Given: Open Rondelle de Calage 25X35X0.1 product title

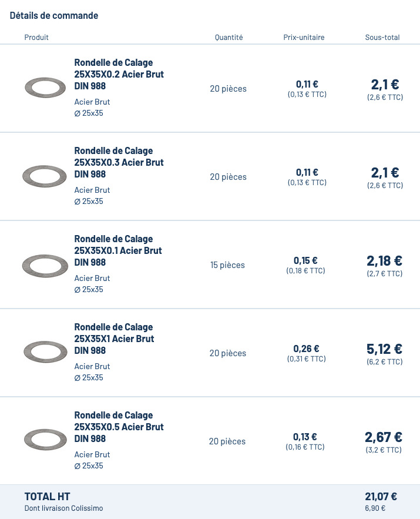Looking at the screenshot, I should (119, 250).
